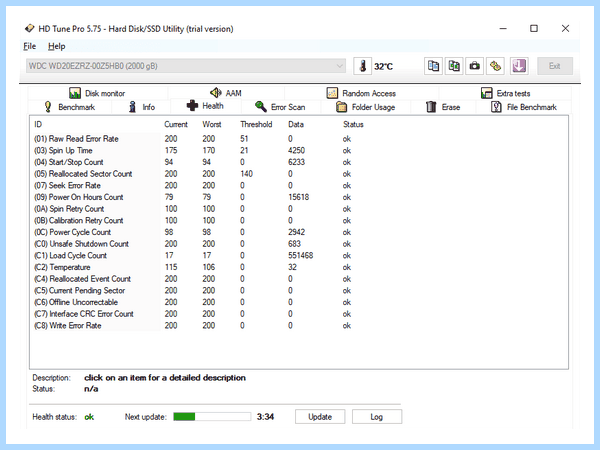The image size is (600, 450).
Task: Switch to the Erase tab
Action: tap(443, 107)
